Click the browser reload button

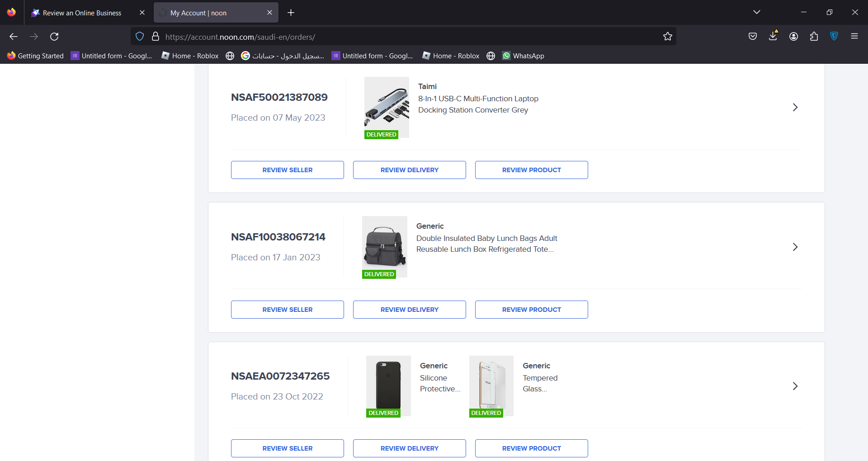tap(54, 37)
